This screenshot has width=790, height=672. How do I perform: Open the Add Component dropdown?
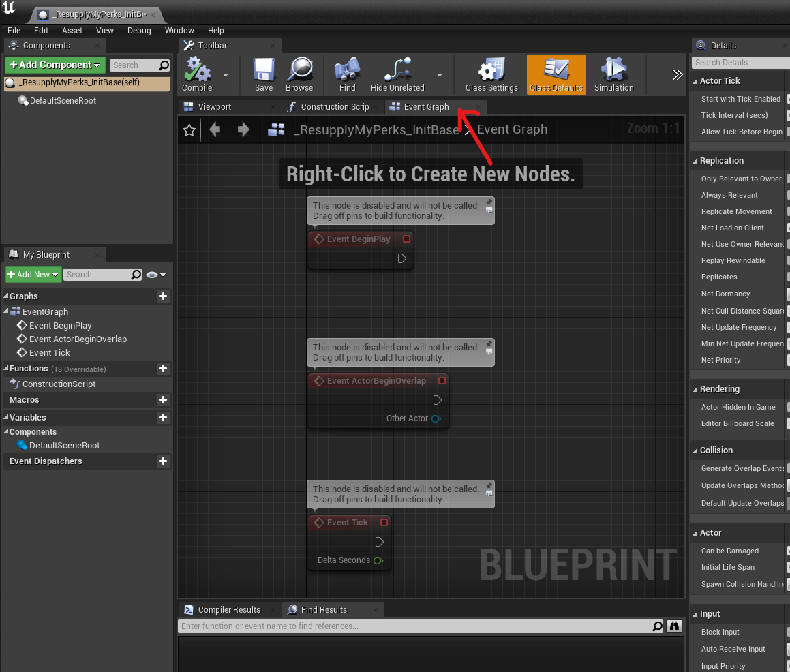click(x=55, y=65)
